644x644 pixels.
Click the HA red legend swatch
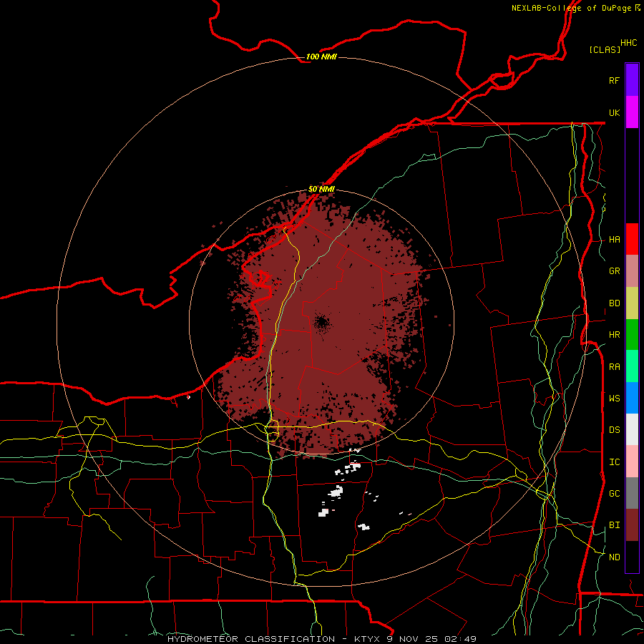click(x=632, y=239)
